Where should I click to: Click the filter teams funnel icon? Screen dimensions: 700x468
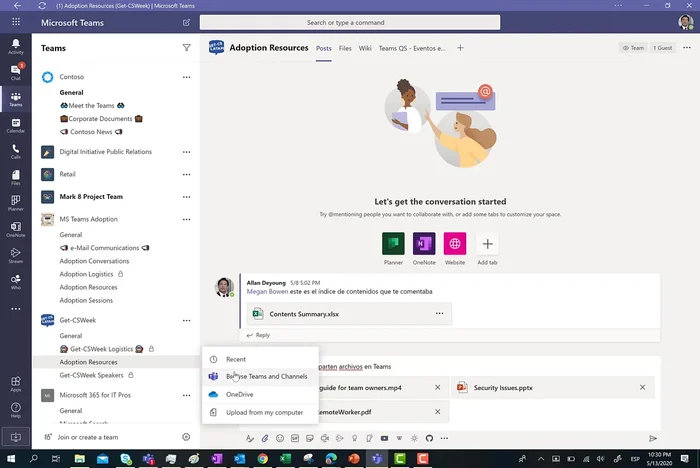click(x=186, y=47)
